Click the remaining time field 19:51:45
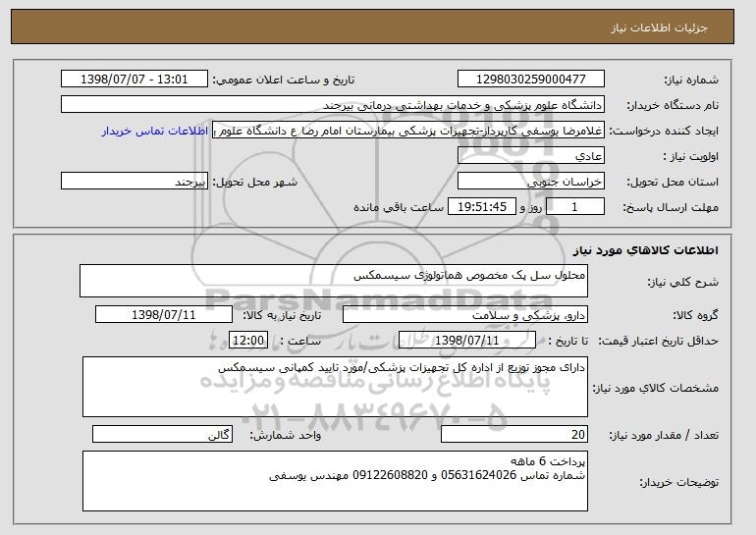Screen dimensions: 756x535 click(482, 207)
